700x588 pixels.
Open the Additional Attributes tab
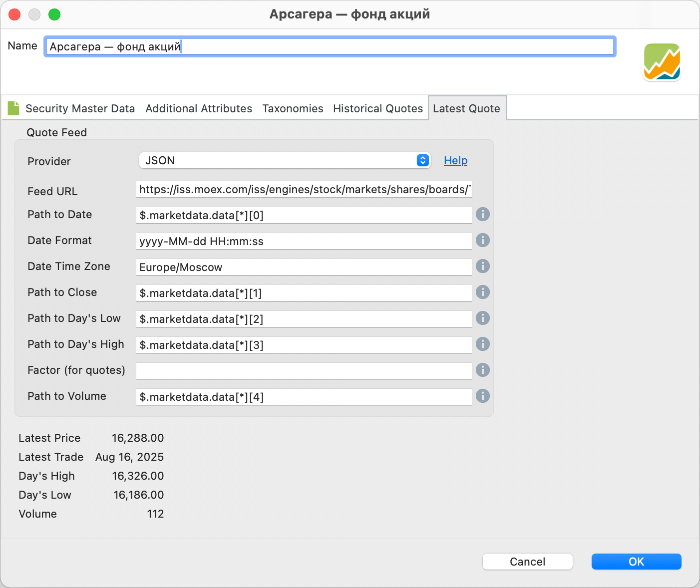click(x=199, y=108)
